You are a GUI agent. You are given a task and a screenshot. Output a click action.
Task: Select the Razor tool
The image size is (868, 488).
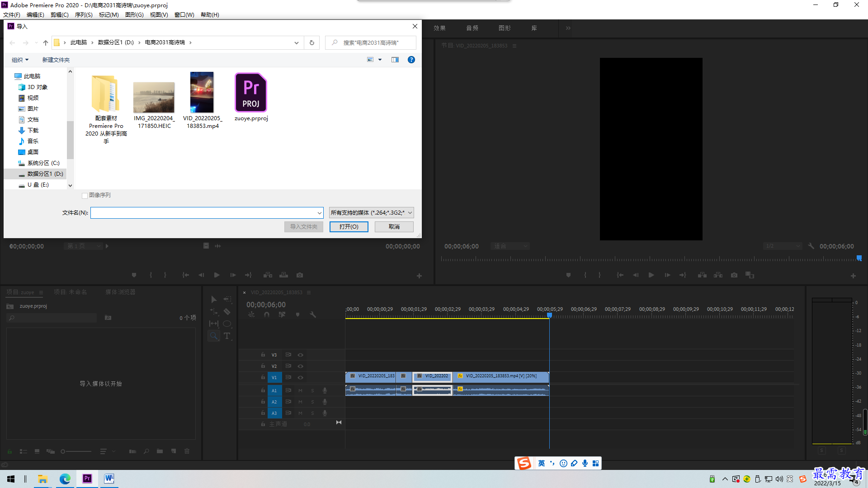227,312
